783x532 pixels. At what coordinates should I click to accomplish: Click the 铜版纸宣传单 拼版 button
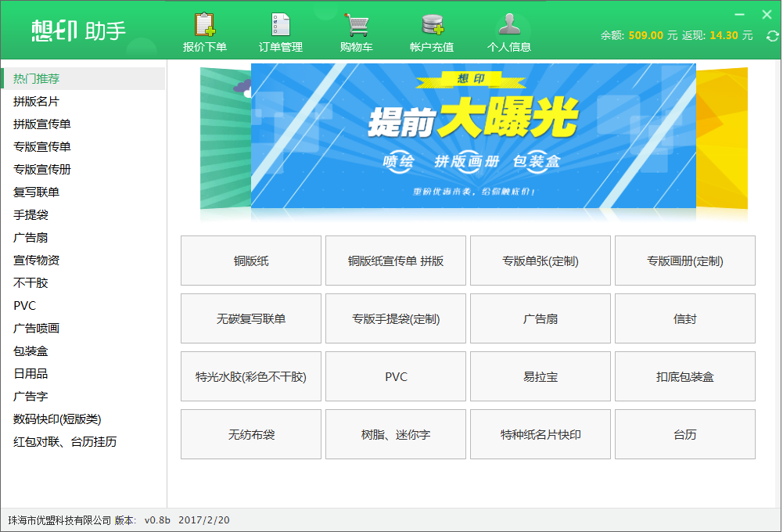point(396,261)
